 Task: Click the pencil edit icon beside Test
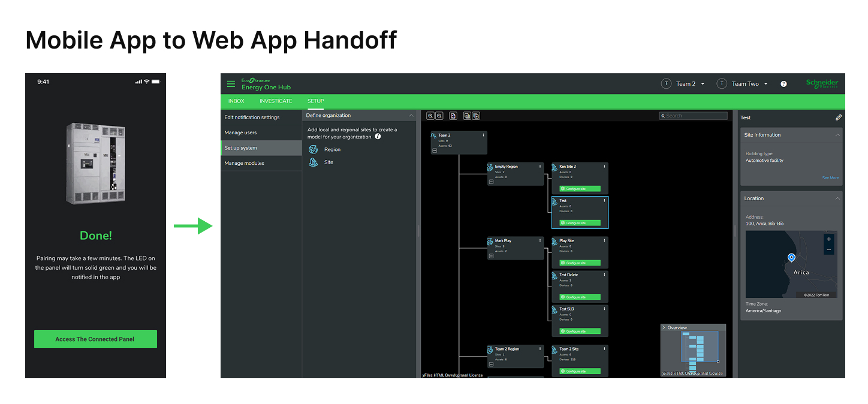(839, 117)
